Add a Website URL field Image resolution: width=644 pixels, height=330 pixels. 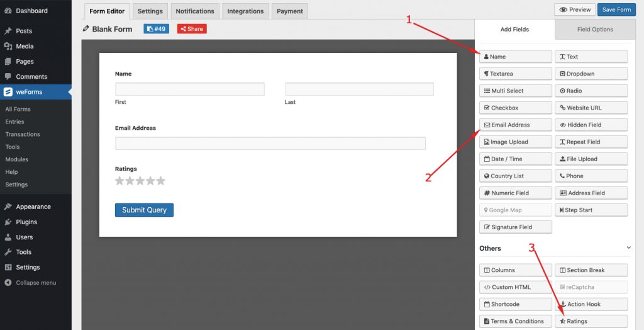[x=591, y=108]
